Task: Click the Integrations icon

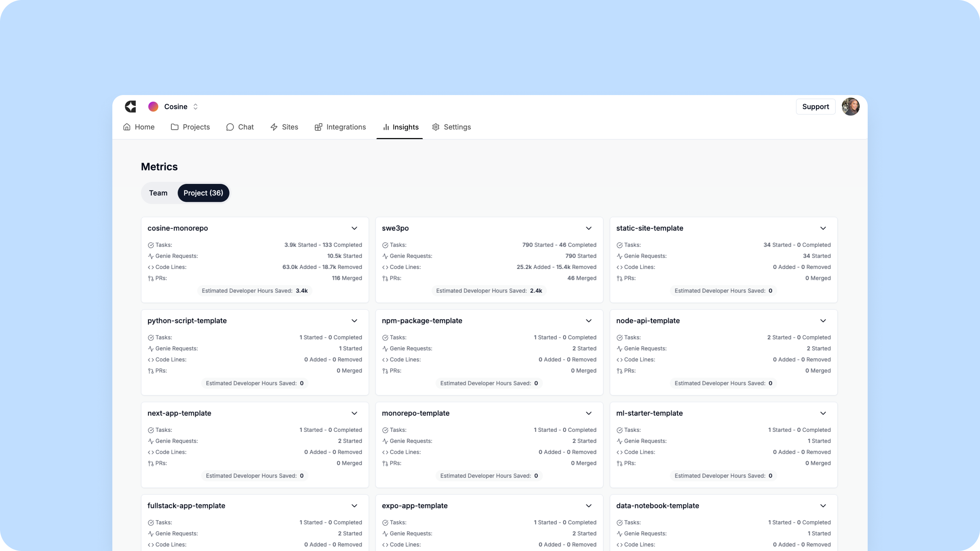Action: pyautogui.click(x=318, y=127)
